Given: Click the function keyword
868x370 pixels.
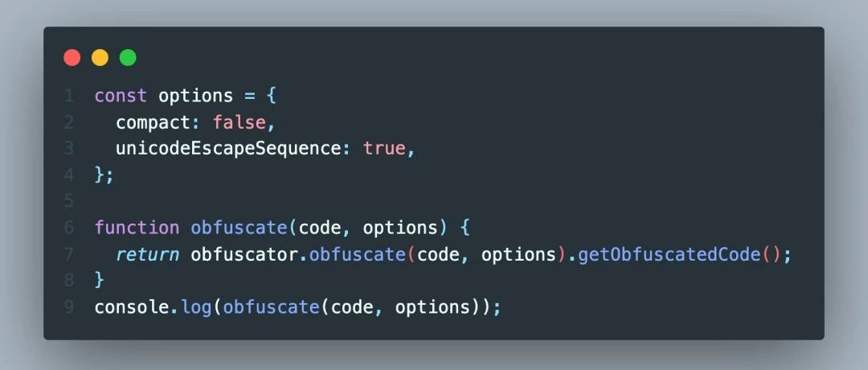Looking at the screenshot, I should point(137,228).
